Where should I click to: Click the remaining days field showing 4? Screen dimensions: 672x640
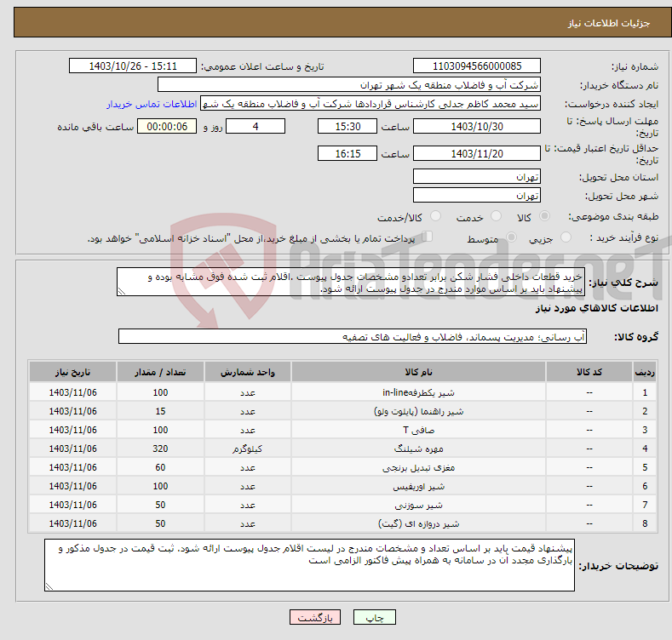pyautogui.click(x=256, y=126)
